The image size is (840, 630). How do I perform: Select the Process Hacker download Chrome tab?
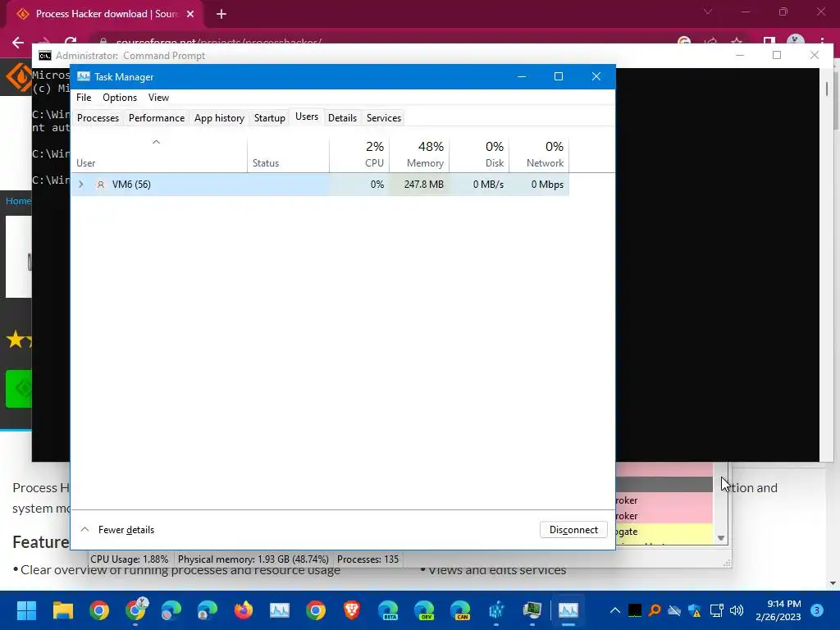(x=104, y=15)
